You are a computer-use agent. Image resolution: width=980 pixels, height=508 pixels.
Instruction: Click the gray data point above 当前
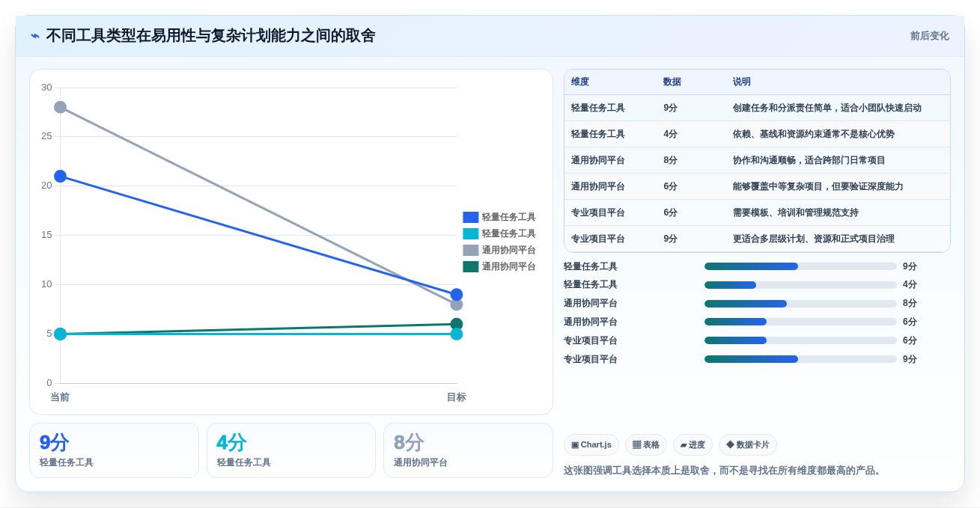(x=61, y=107)
